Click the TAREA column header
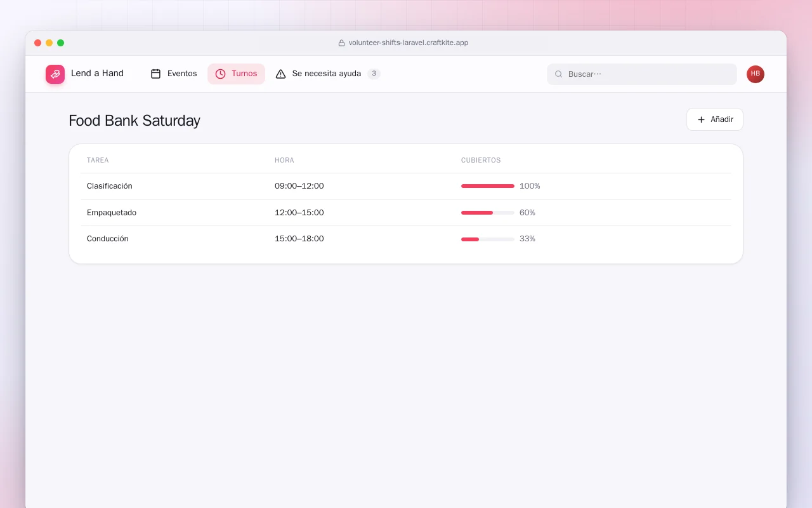 point(98,160)
